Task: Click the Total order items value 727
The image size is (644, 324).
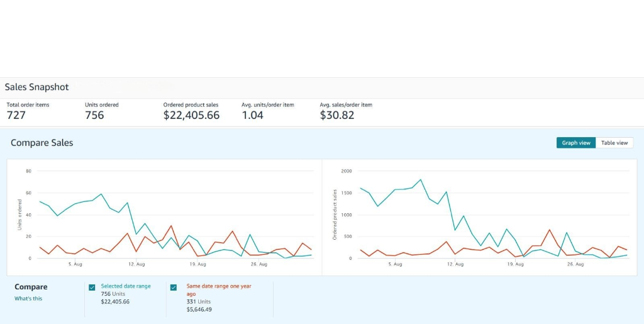Action: (16, 115)
